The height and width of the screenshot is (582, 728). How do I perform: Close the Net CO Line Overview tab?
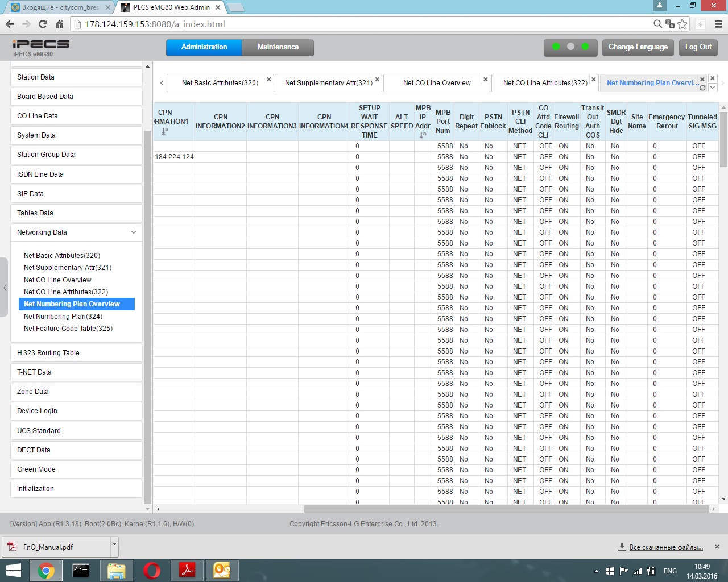point(485,80)
